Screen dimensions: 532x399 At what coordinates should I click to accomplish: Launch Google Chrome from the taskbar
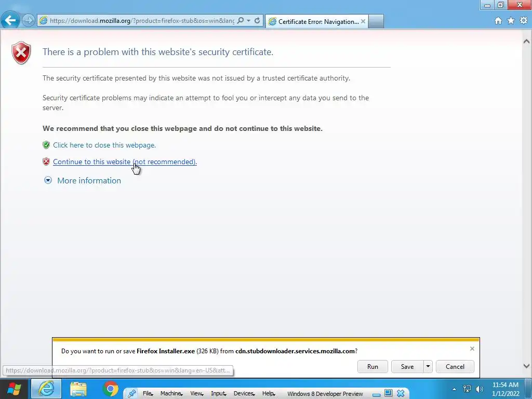[110, 389]
